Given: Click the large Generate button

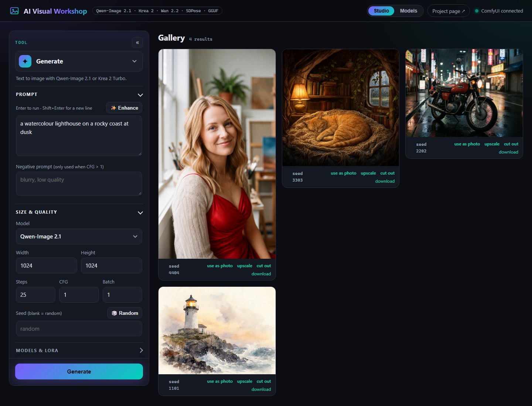Looking at the screenshot, I should pyautogui.click(x=79, y=372).
